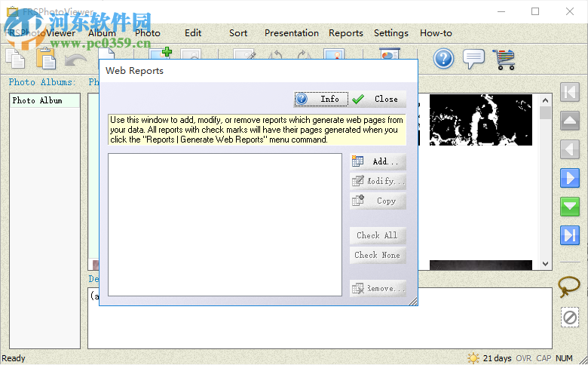
Task: Click the Check None button
Action: (x=378, y=255)
